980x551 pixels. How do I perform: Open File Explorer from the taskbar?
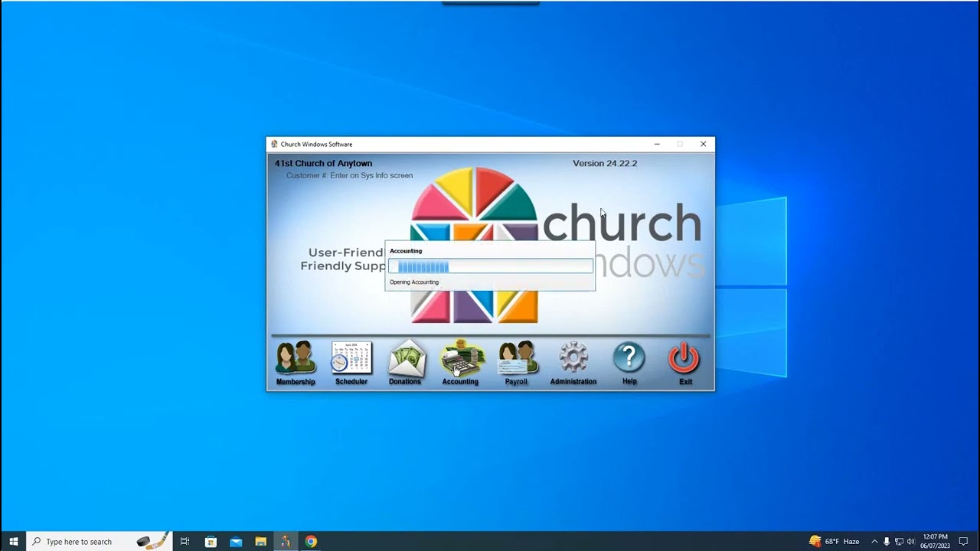click(260, 542)
